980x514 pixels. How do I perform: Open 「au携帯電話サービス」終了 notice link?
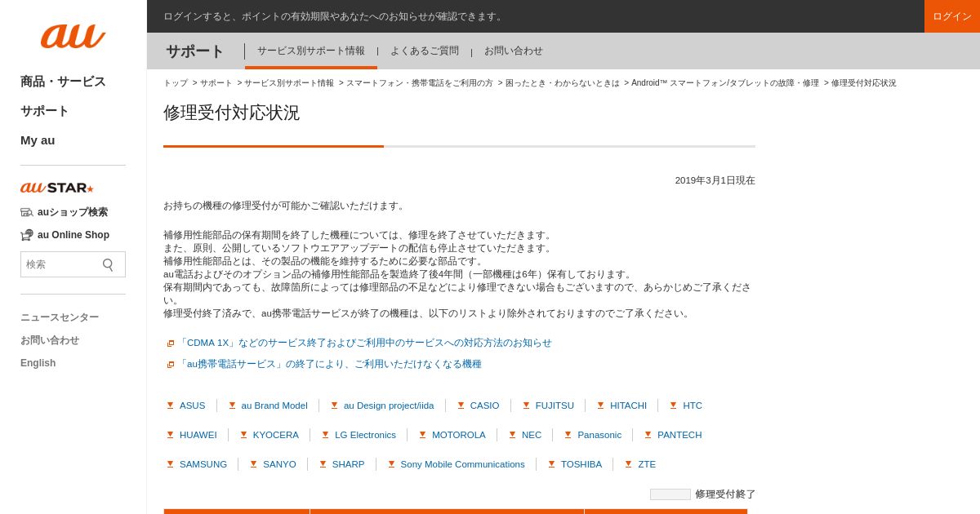329,364
